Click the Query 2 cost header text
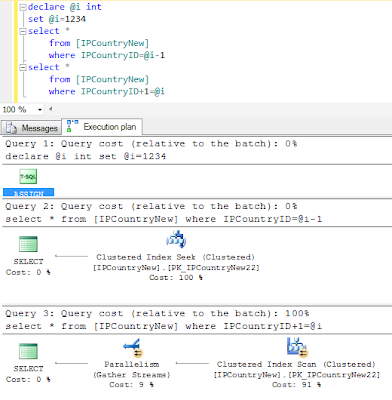Image resolution: width=392 pixels, height=400 pixels. [151, 206]
